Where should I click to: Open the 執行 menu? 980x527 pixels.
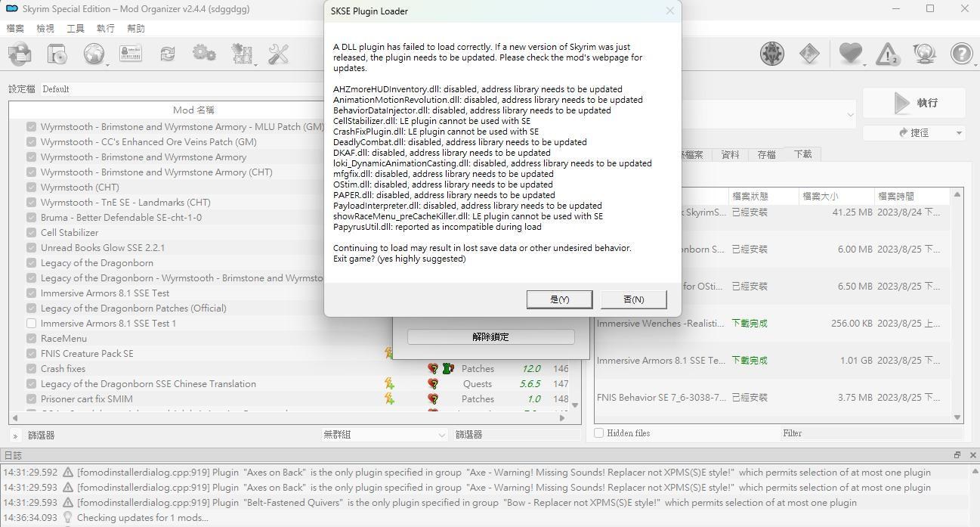tap(106, 29)
